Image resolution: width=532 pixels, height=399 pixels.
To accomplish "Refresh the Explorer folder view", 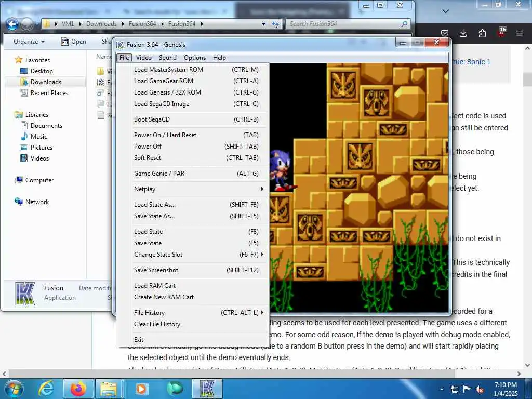I will (275, 24).
